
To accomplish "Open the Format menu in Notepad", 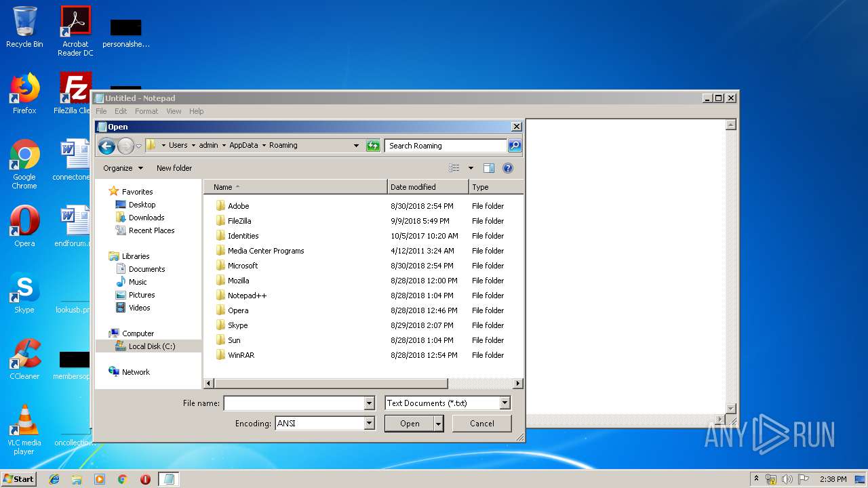I will [146, 111].
